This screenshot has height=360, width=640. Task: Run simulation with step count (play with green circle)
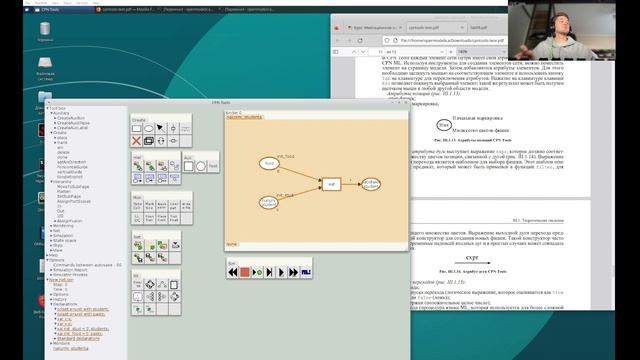[x=257, y=272]
